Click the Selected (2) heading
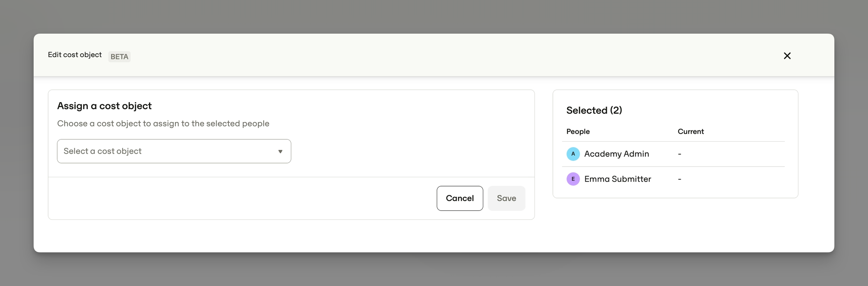Viewport: 868px width, 286px height. coord(594,110)
